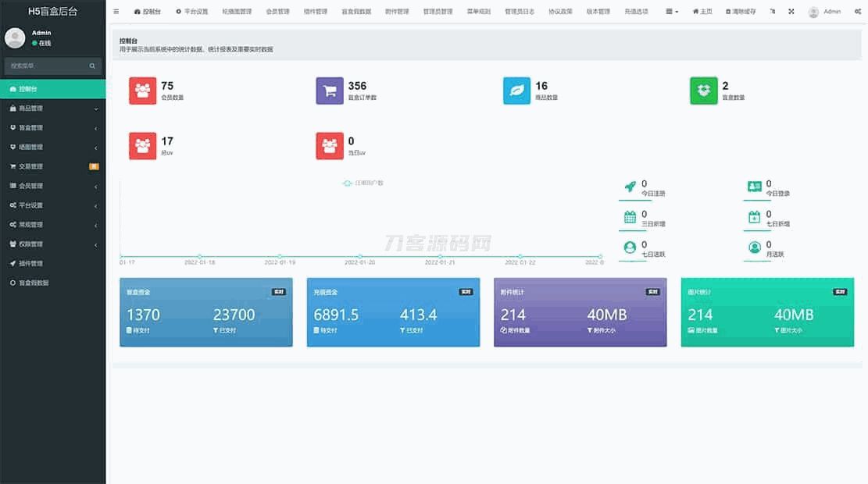Click the red 会员数量 users icon
Image resolution: width=868 pixels, height=484 pixels.
pyautogui.click(x=142, y=91)
